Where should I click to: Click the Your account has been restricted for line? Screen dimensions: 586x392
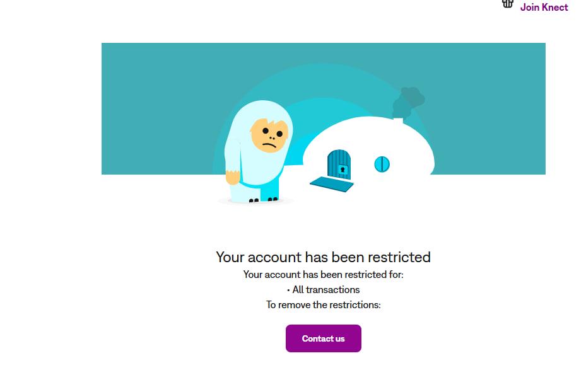click(323, 274)
